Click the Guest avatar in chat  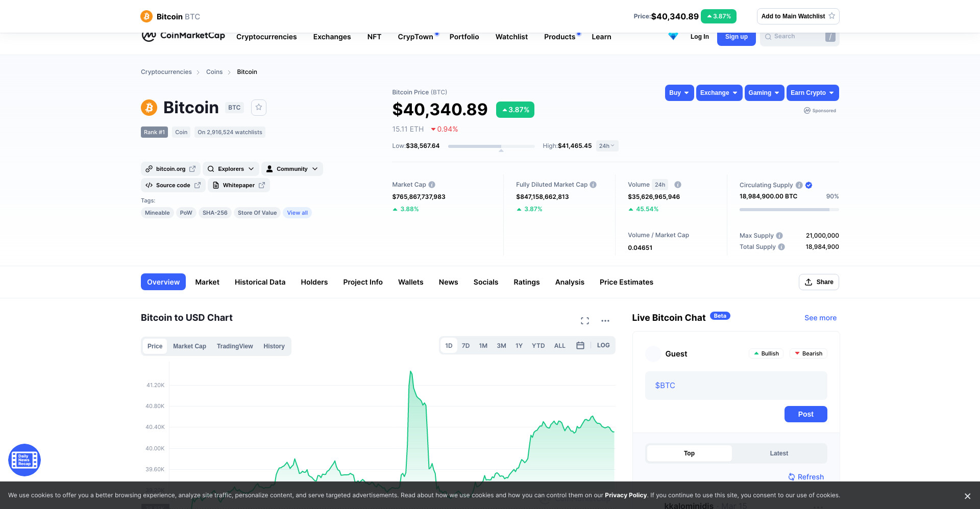[x=653, y=354]
